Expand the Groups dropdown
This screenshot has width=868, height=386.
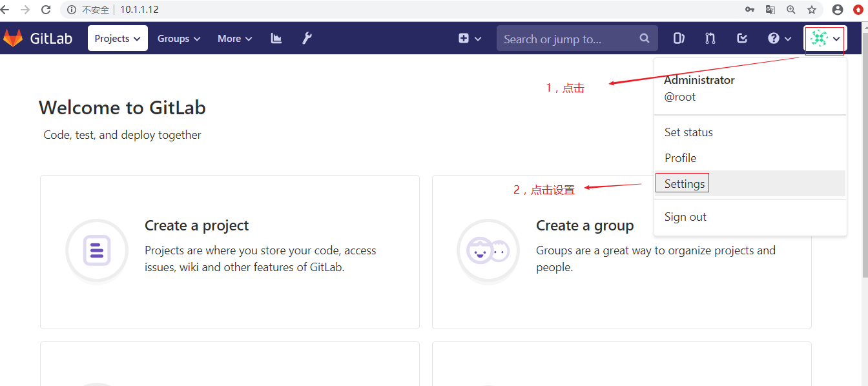(x=179, y=39)
